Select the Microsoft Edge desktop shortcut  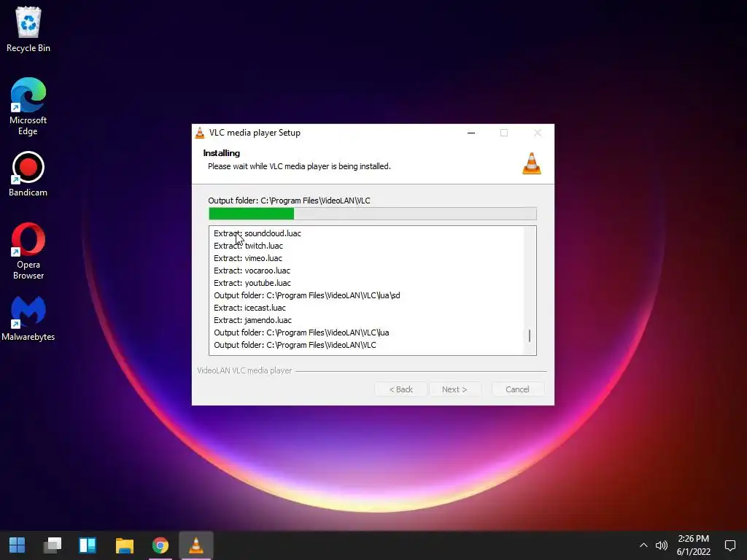[x=28, y=106]
